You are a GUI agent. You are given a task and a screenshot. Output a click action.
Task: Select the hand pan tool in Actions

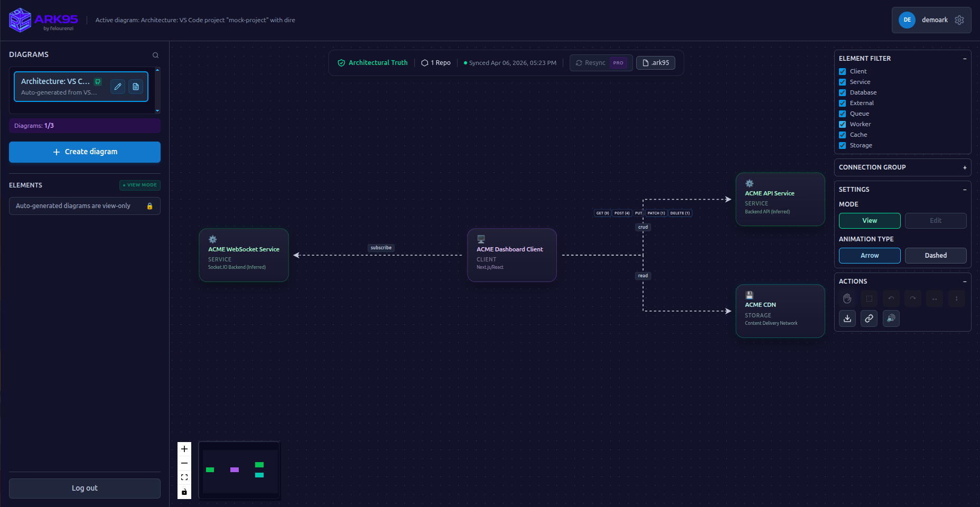point(847,298)
